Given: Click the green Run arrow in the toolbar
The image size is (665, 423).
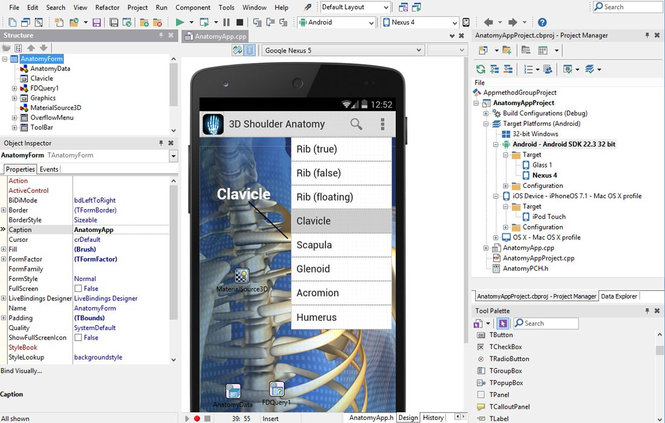Looking at the screenshot, I should pyautogui.click(x=180, y=22).
